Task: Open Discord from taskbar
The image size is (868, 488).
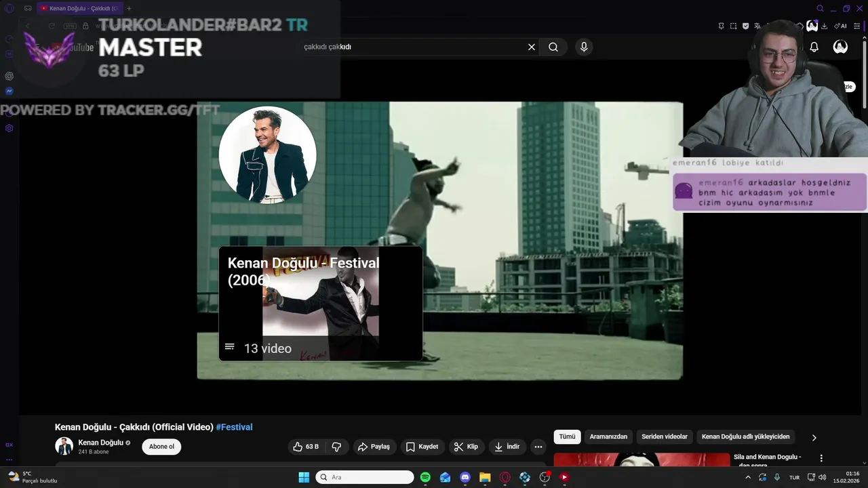Action: tap(465, 477)
